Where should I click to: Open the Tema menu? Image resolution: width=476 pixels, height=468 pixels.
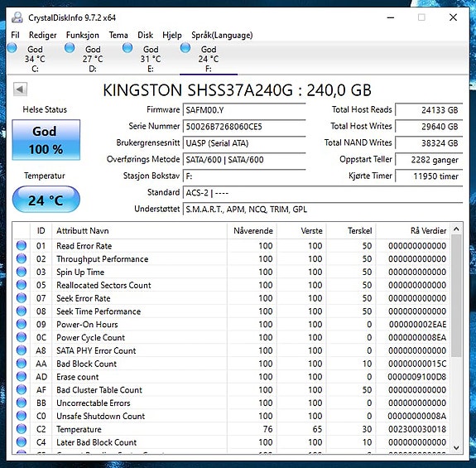118,36
